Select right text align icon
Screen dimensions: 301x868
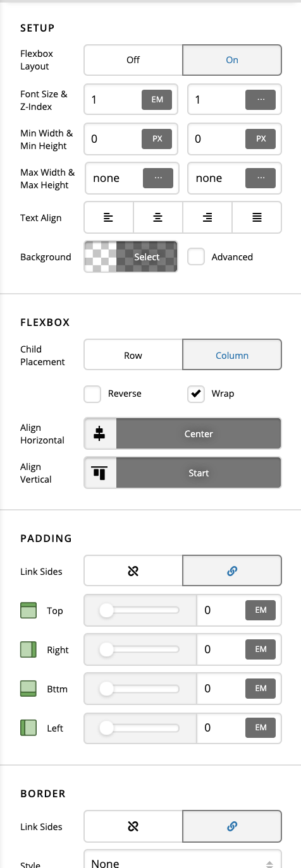tap(207, 218)
